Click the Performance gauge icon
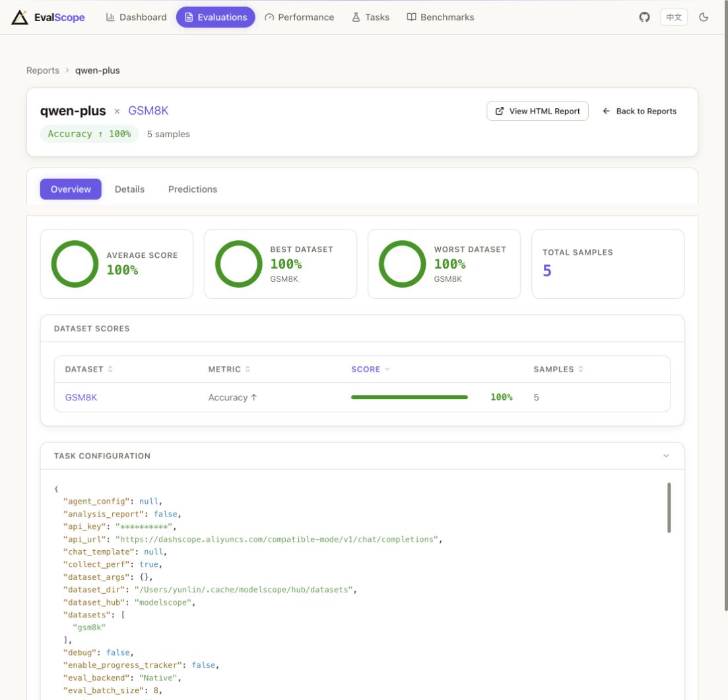The width and height of the screenshot is (728, 700). pyautogui.click(x=269, y=17)
